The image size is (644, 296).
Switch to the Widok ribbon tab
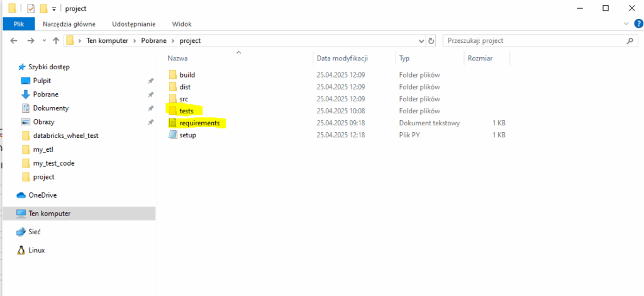pos(182,24)
